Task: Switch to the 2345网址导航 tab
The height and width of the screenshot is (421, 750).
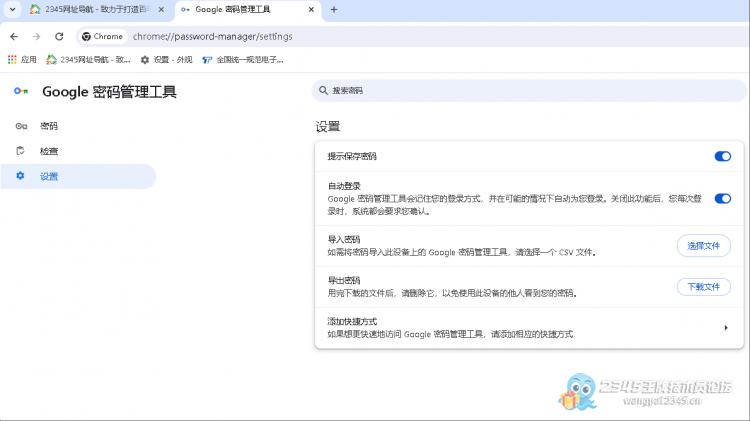Action: pyautogui.click(x=98, y=10)
